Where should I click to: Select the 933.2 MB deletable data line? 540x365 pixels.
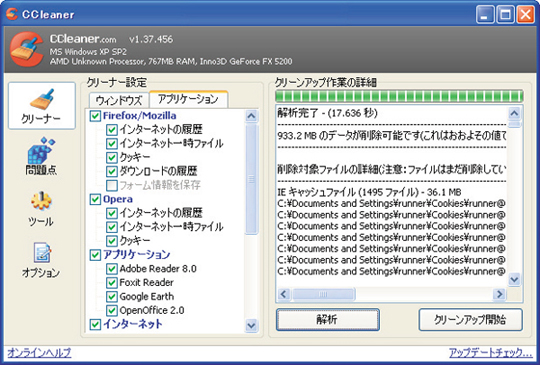pos(392,136)
